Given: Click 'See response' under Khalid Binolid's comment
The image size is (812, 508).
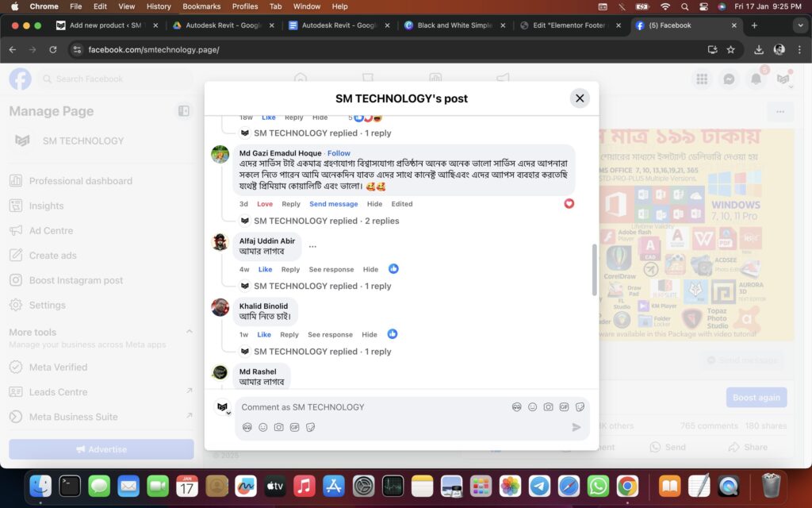Looking at the screenshot, I should (330, 334).
